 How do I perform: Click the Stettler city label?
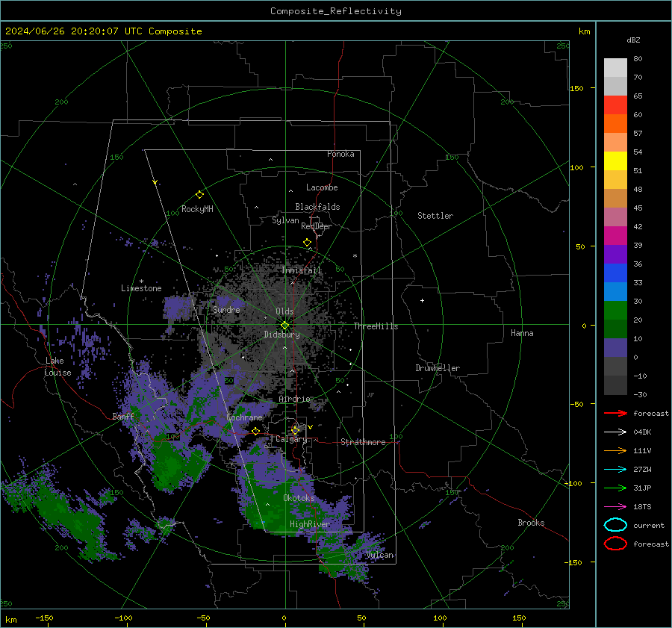click(x=435, y=216)
